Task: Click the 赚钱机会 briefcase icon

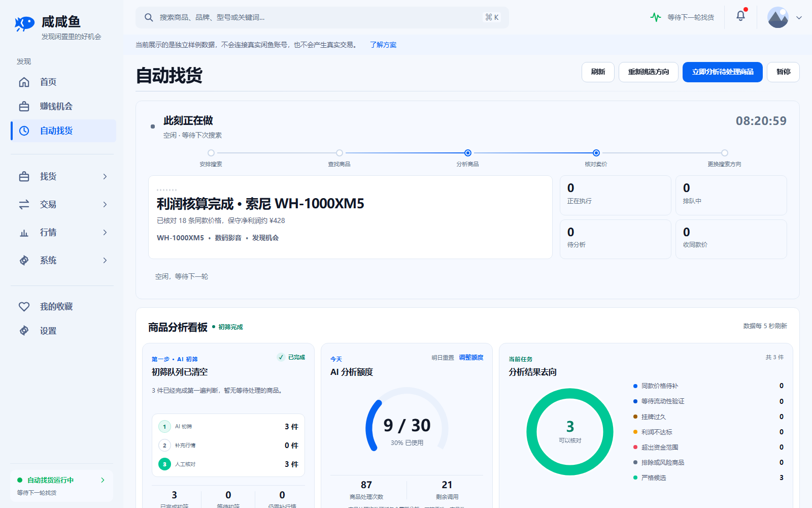Action: point(24,106)
